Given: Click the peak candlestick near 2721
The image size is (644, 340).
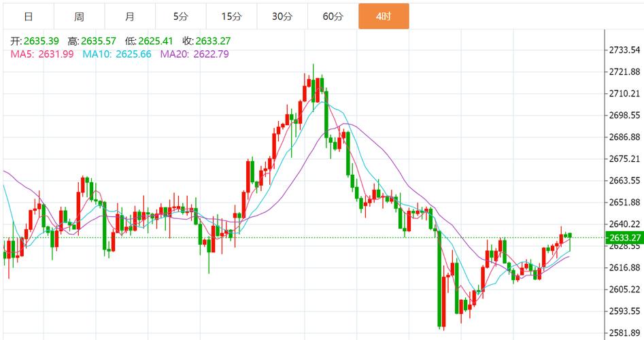Looking at the screenshot, I should coord(313,87).
